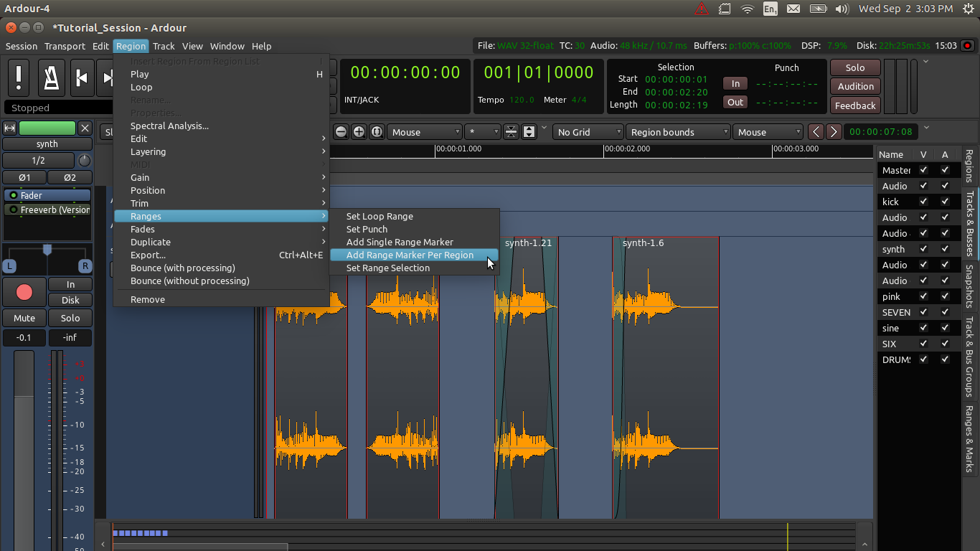Invert phase Ø2 on synth strip
Screen dimensions: 980x551
[70, 177]
